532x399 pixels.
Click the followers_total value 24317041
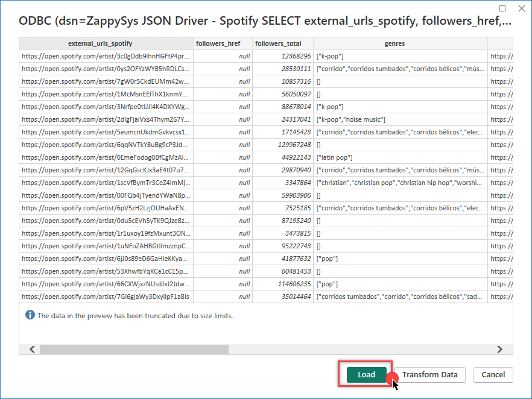pyautogui.click(x=283, y=119)
